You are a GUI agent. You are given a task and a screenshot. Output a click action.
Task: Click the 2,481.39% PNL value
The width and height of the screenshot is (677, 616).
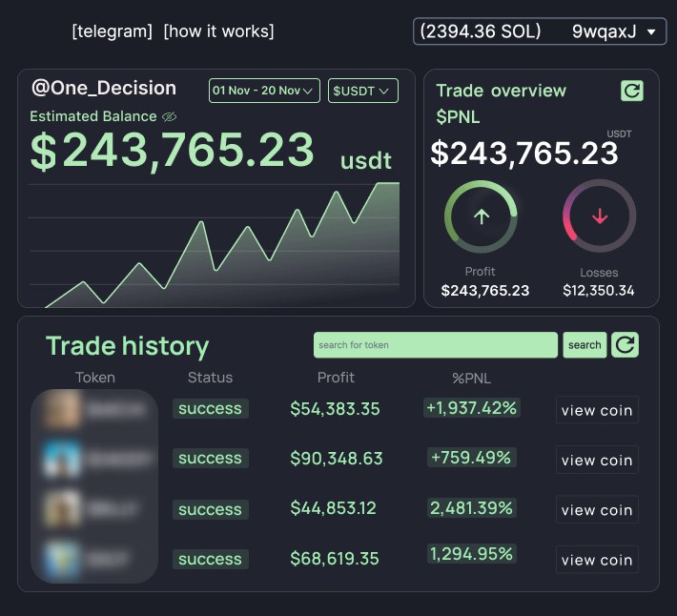[x=471, y=507]
